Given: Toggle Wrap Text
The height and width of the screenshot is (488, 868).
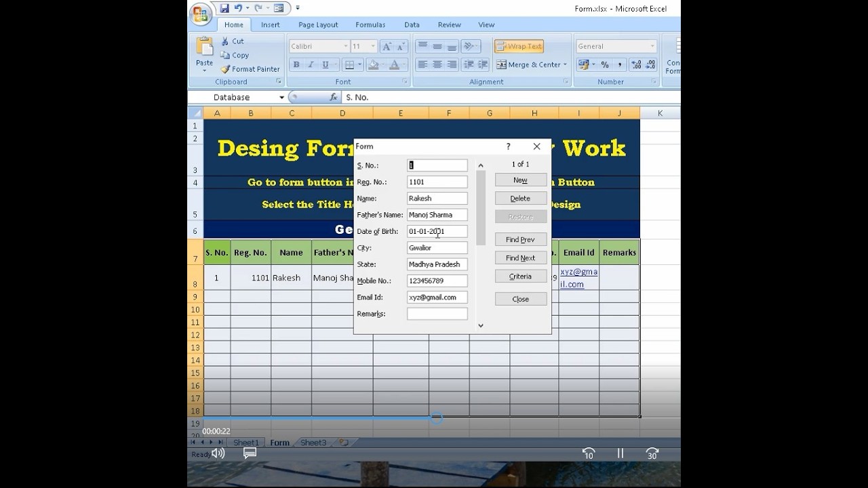Looking at the screenshot, I should click(x=519, y=46).
